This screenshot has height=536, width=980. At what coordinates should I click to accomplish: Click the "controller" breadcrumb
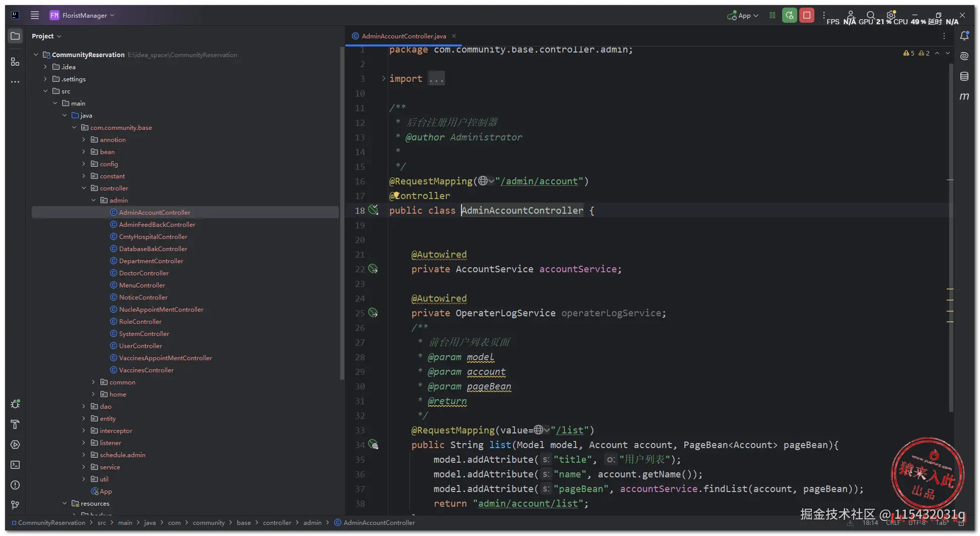pos(277,522)
